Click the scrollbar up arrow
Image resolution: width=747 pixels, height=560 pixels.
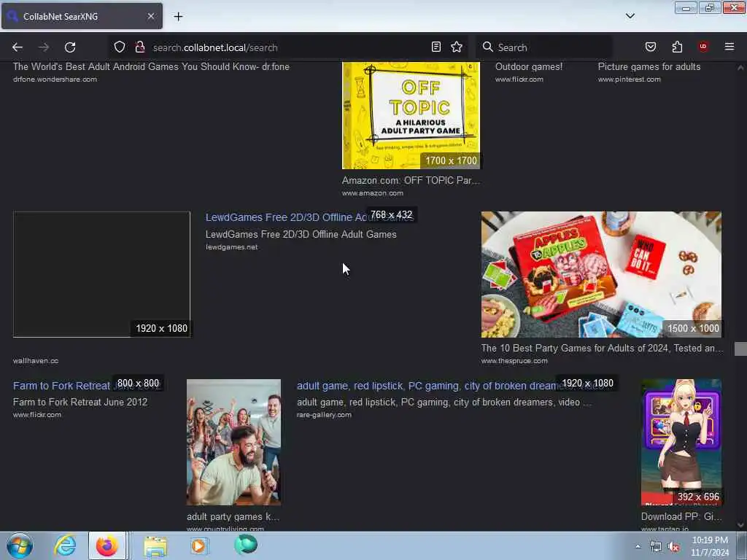[x=740, y=68]
